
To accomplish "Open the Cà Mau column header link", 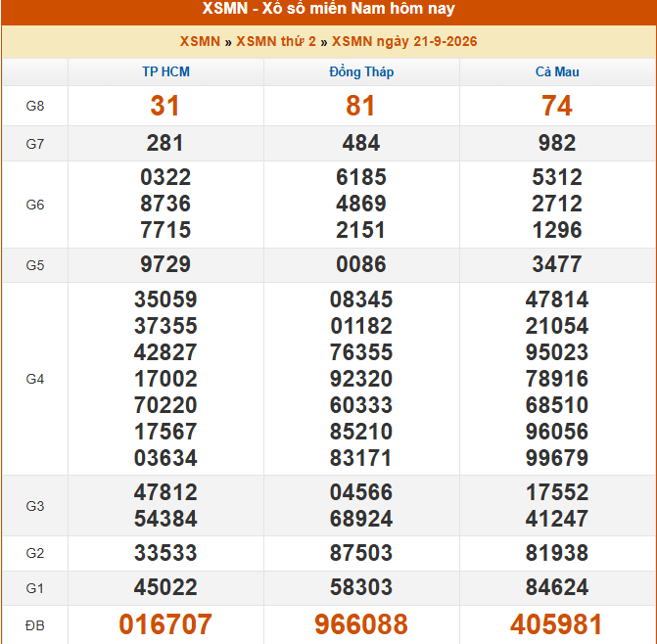I will pos(557,72).
